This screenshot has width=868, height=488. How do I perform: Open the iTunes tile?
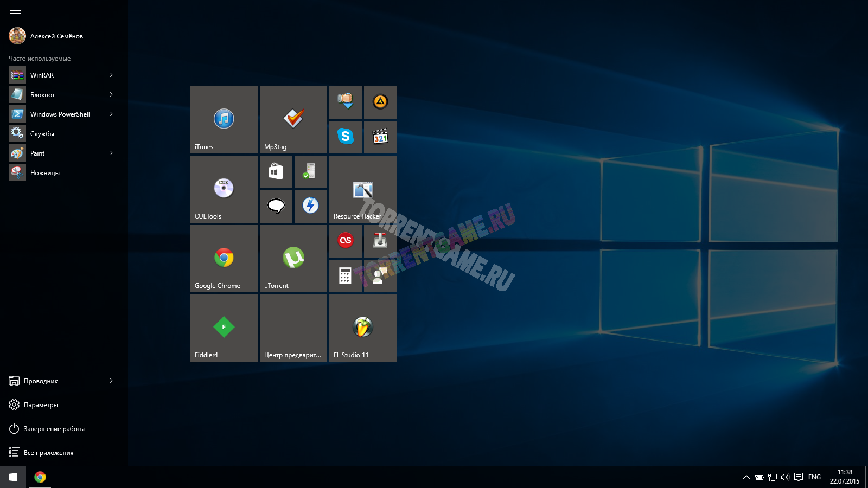tap(224, 119)
